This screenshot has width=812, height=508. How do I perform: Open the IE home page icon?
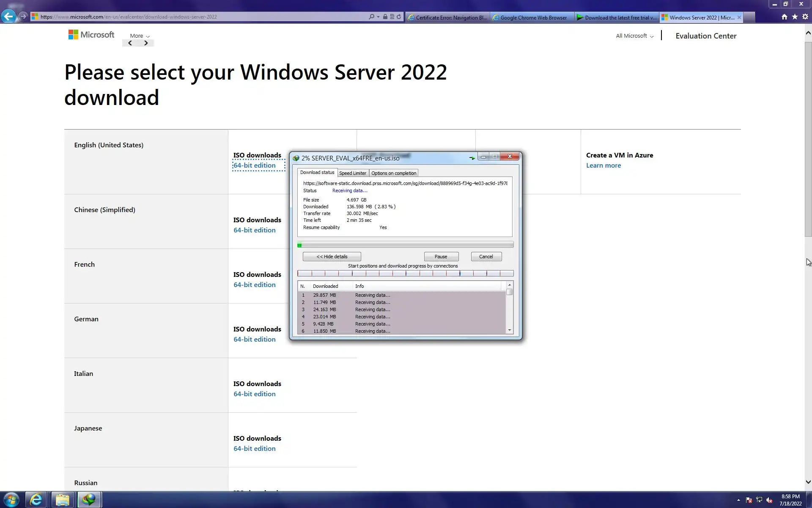[784, 17]
